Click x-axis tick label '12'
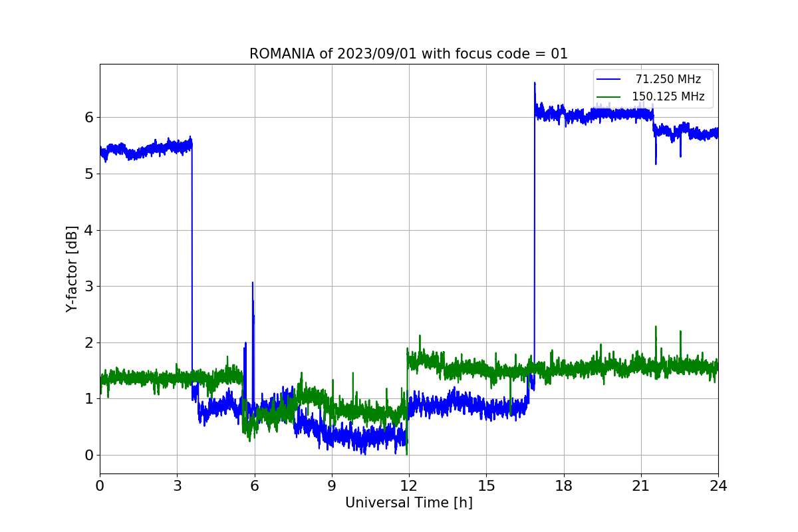This screenshot has width=798, height=532. pyautogui.click(x=409, y=485)
